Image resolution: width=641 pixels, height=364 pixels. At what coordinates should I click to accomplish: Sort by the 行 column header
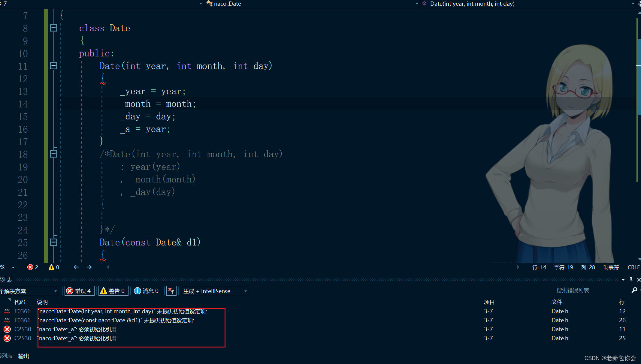(622, 302)
